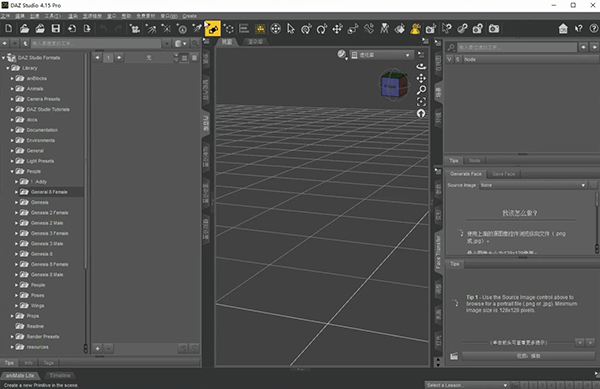The width and height of the screenshot is (600, 389).
Task: Select the Light Presets folder
Action: click(x=40, y=161)
